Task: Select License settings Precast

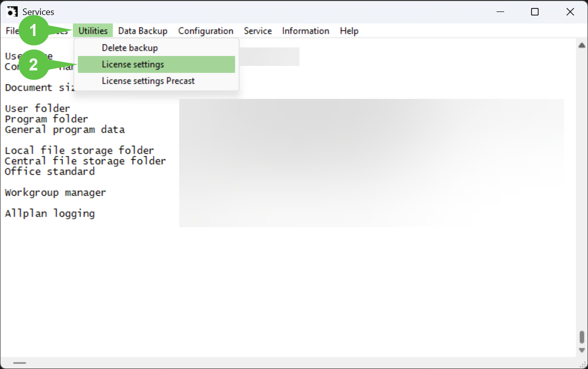Action: 148,81
